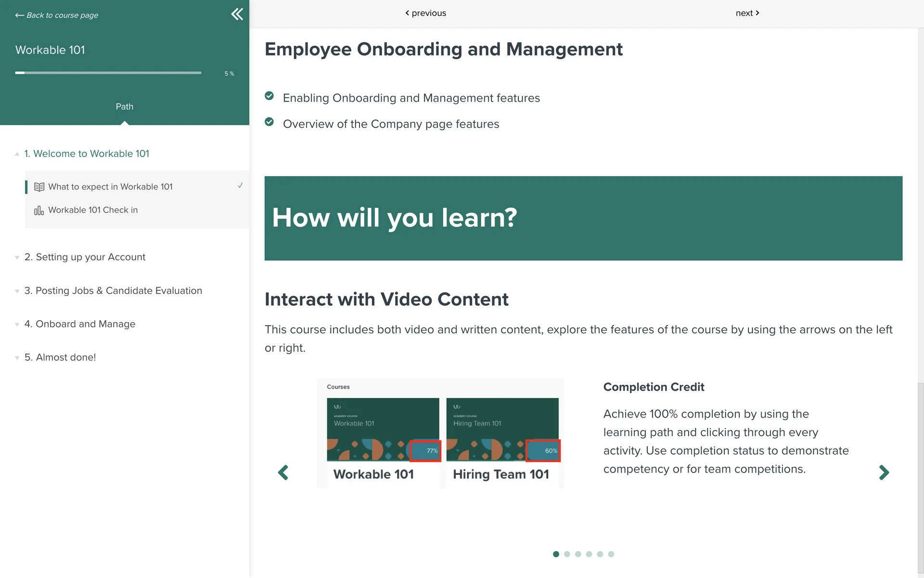Click the book icon beside What to expect
This screenshot has height=578, width=924.
(39, 187)
